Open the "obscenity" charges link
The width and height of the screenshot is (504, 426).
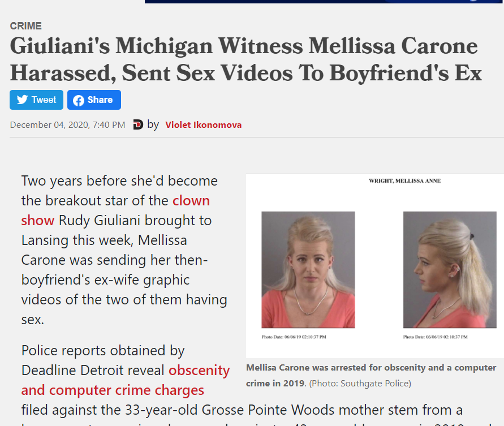199,371
